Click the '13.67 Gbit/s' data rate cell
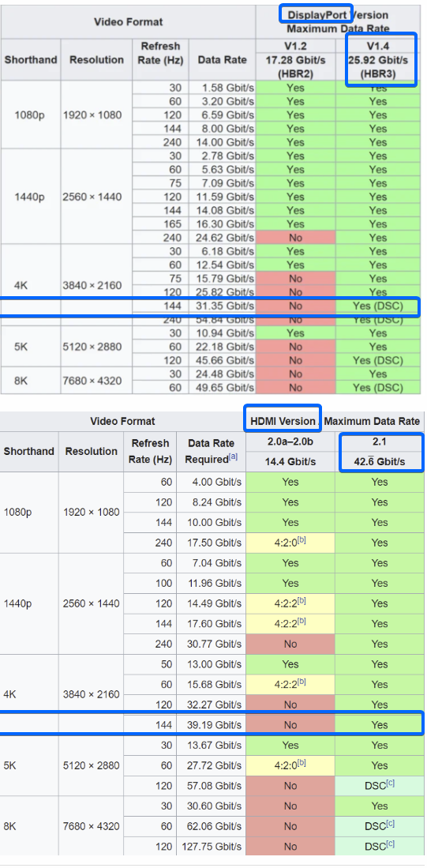This screenshot has height=868, width=427. [211, 745]
